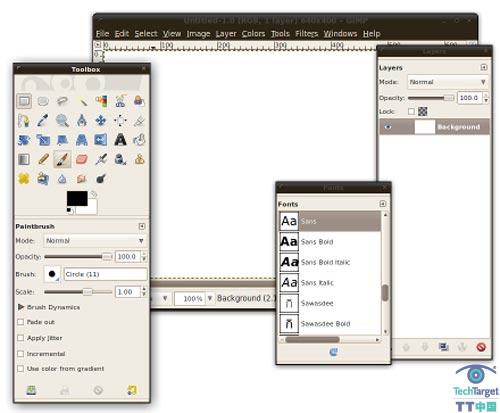Open the Paintbrush Mode dropdown
Viewport: 500px width, 413px height.
(95, 241)
